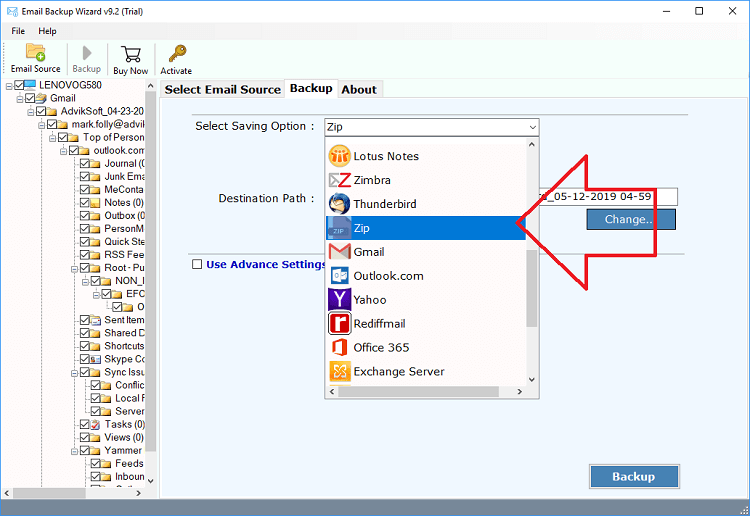Uncheck the LENOVOG580 root checkbox
The height and width of the screenshot is (516, 750).
(x=19, y=85)
